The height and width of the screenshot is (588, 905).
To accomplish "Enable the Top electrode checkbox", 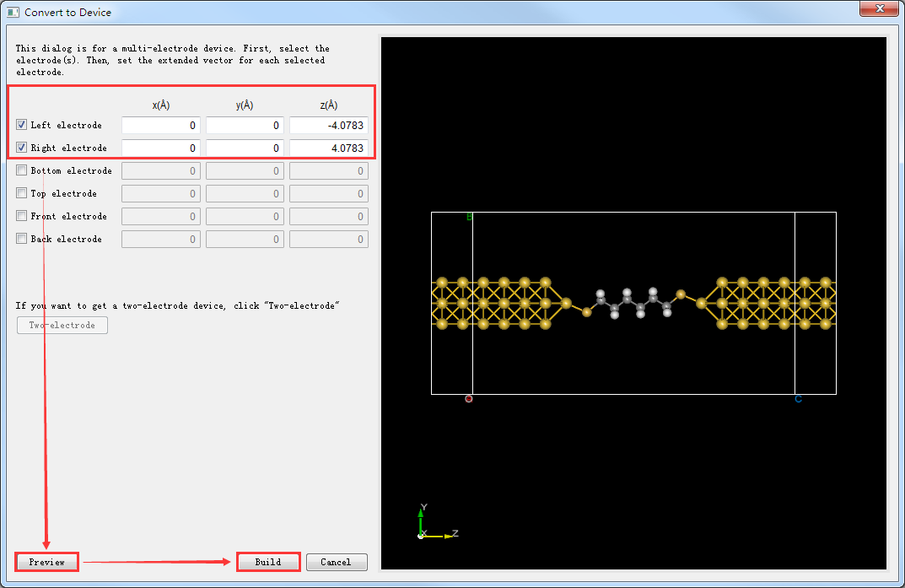I will 22,193.
